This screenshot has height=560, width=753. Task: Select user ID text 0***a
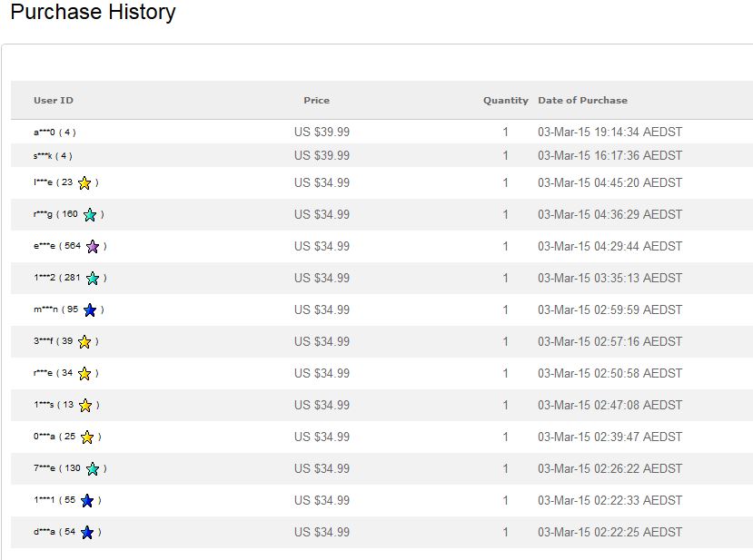pyautogui.click(x=45, y=437)
